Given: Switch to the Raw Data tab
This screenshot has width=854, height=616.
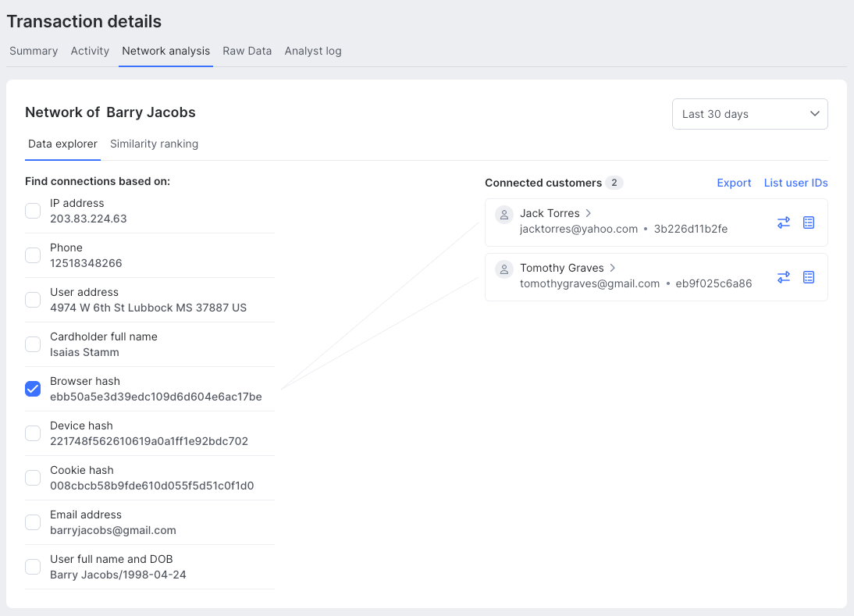Looking at the screenshot, I should (x=247, y=51).
